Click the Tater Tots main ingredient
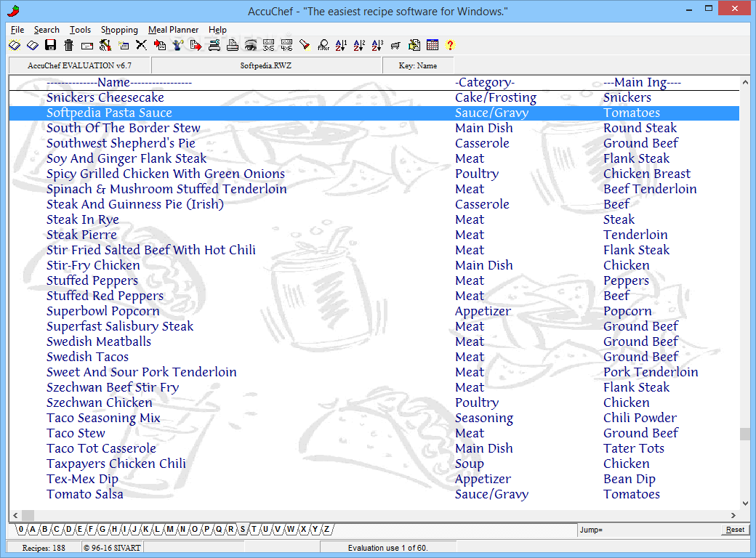Viewport: 756px width, 558px height. (634, 448)
